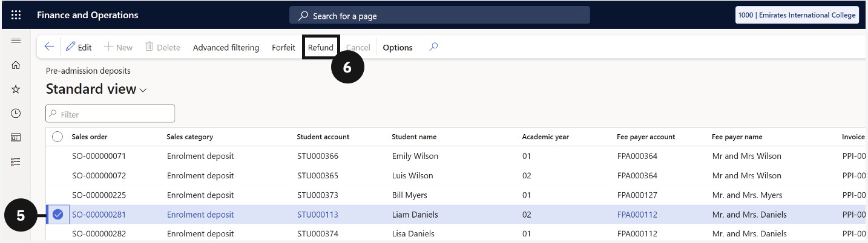
Task: Select cell SO-000000225
Action: tap(99, 195)
